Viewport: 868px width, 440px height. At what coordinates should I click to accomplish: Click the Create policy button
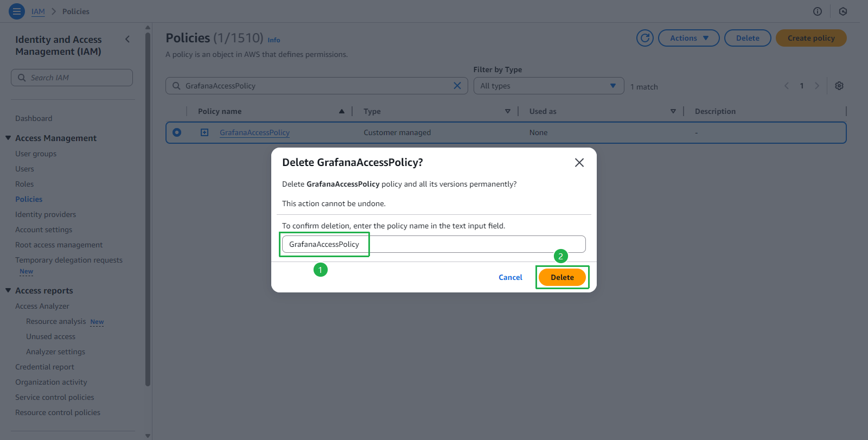[x=811, y=38]
